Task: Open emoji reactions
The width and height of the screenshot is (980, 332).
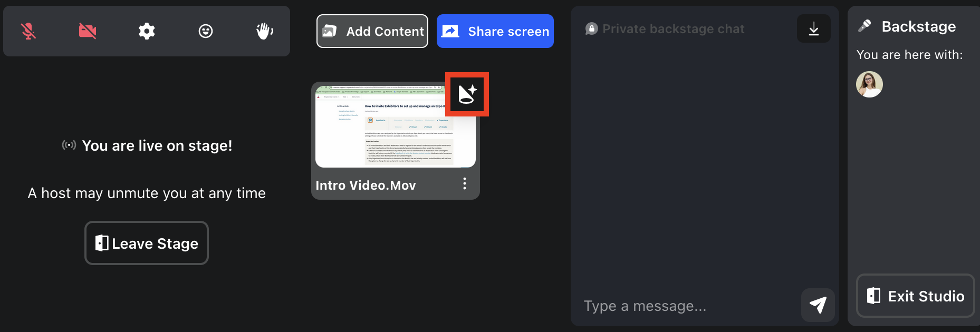Action: pos(206,32)
